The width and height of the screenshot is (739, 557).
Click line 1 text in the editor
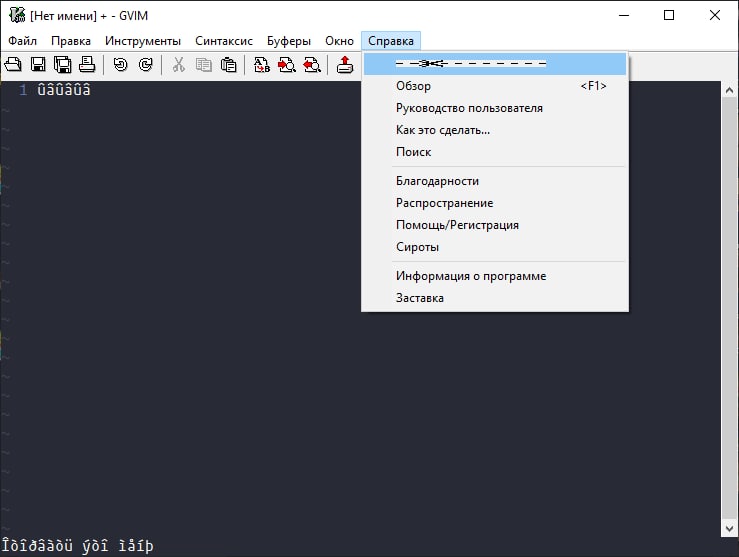pos(64,90)
